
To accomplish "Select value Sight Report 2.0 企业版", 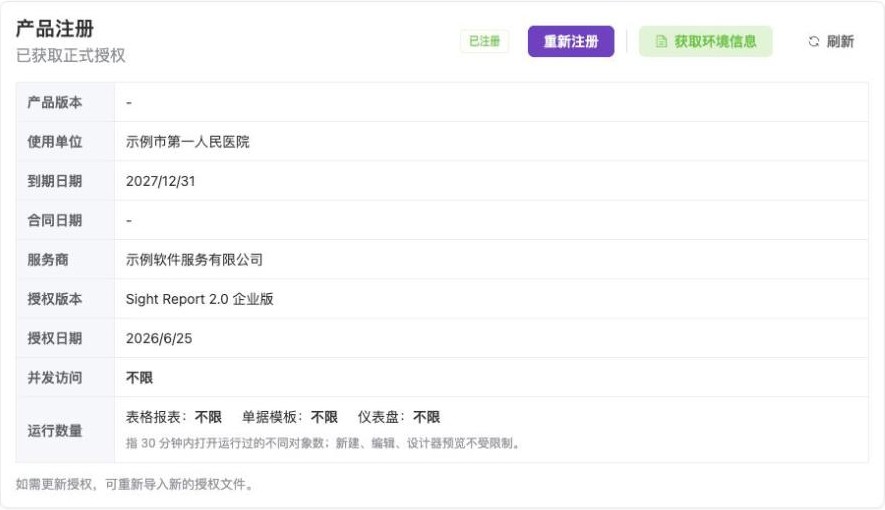I will (x=199, y=299).
